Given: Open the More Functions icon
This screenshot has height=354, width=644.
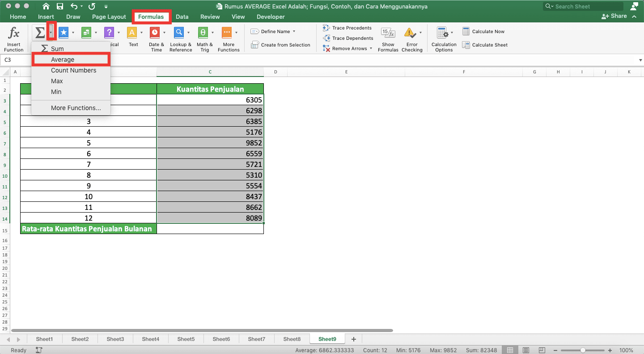Looking at the screenshot, I should pyautogui.click(x=227, y=32).
